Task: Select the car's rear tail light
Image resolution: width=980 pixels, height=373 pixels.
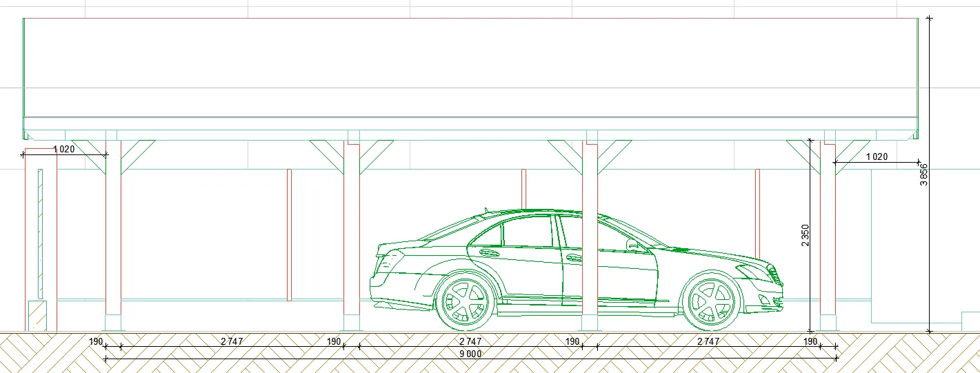Action: coord(390,262)
